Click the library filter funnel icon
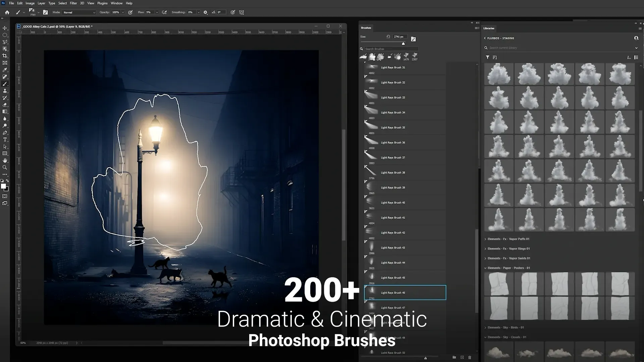The width and height of the screenshot is (644, 362). click(487, 57)
